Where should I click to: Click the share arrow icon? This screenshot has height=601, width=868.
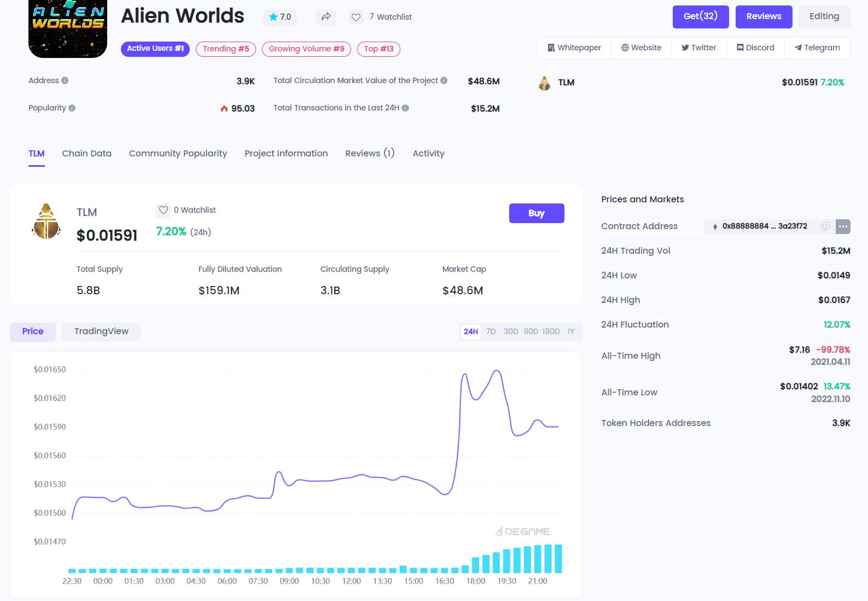click(x=326, y=17)
